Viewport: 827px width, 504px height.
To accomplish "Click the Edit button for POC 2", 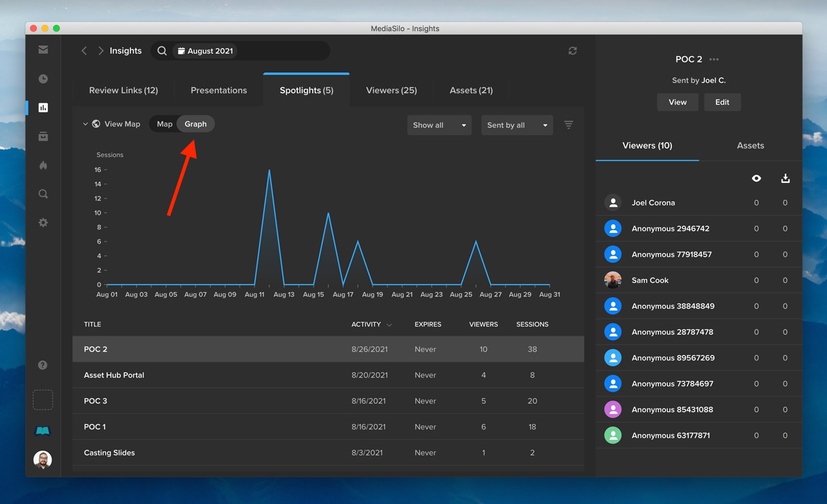I will coord(722,101).
